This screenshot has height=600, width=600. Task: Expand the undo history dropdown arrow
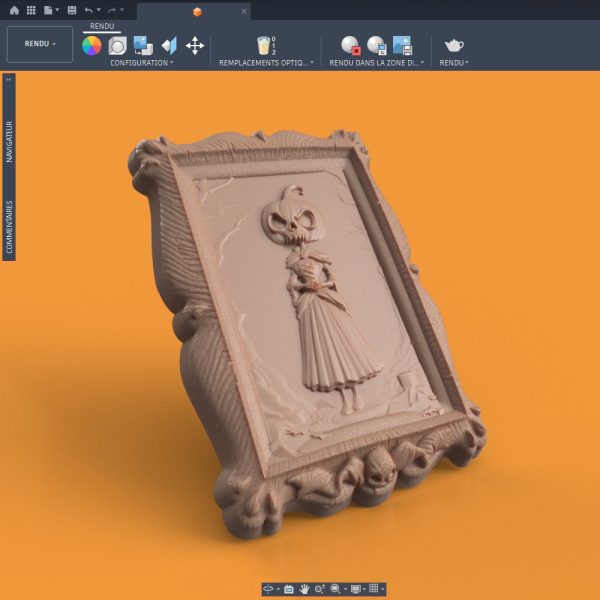tap(98, 10)
